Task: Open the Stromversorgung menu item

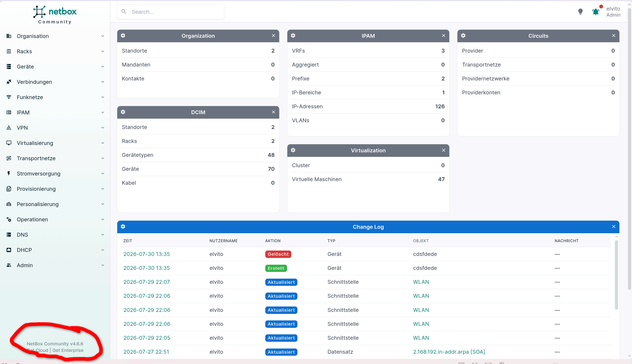Action: click(55, 173)
